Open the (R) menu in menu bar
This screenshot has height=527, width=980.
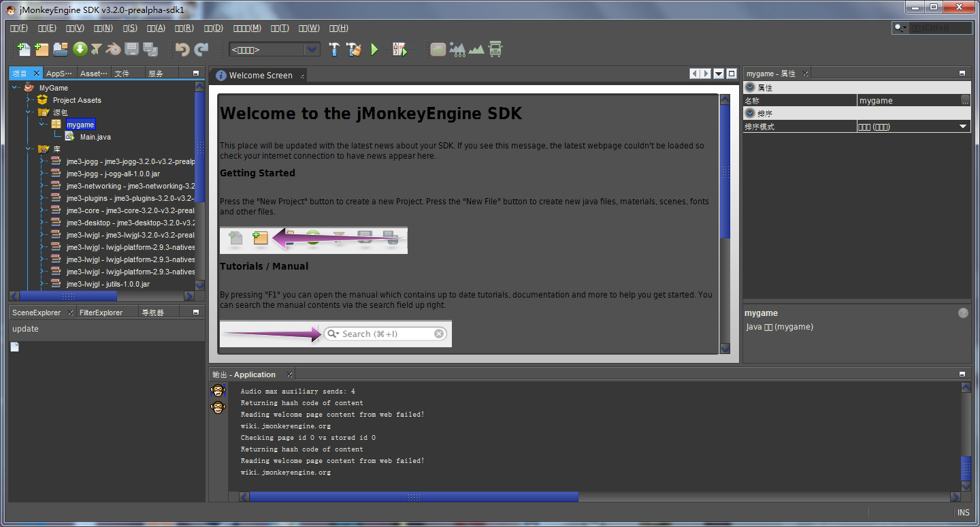point(184,28)
